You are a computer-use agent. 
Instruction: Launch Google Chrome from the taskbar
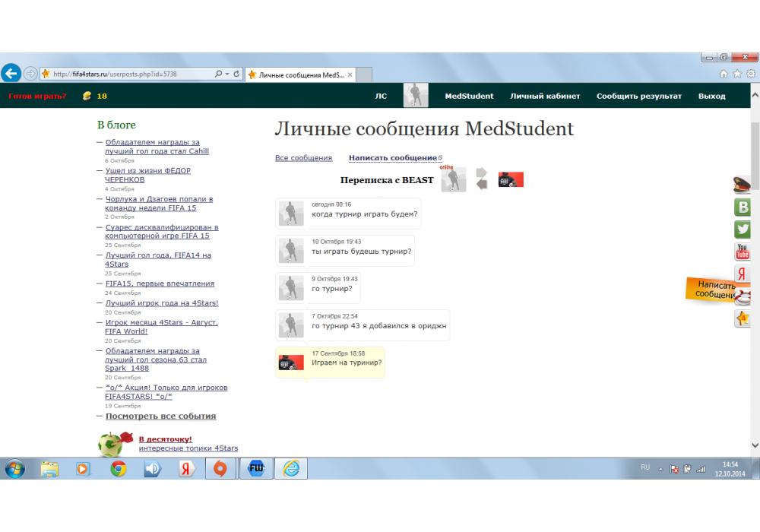point(118,470)
